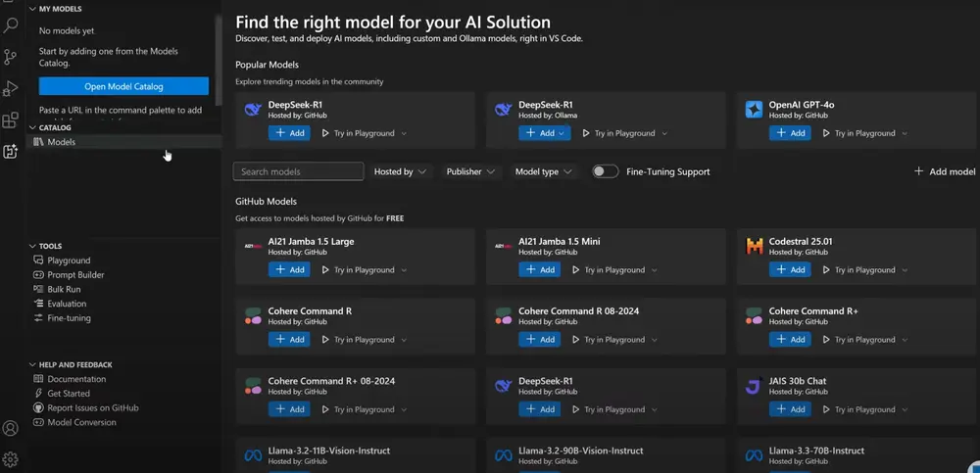Open the Publisher filter dropdown
Screen dimensions: 980x473
coord(470,171)
